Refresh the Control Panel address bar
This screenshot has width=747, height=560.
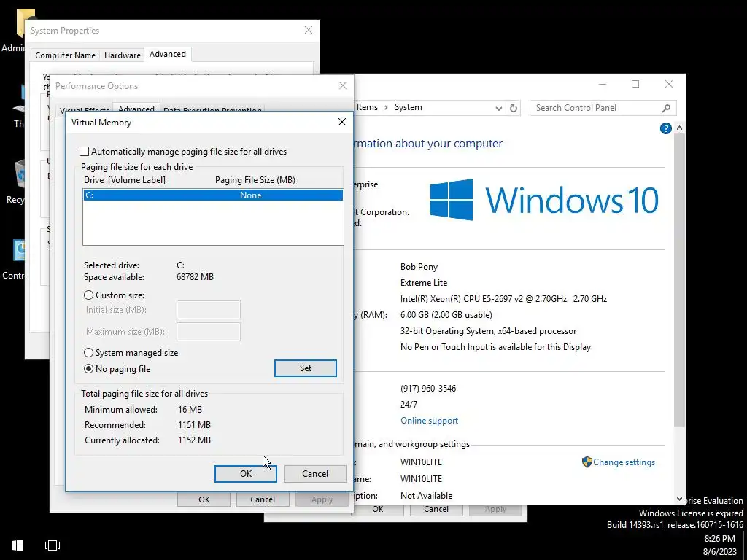513,108
